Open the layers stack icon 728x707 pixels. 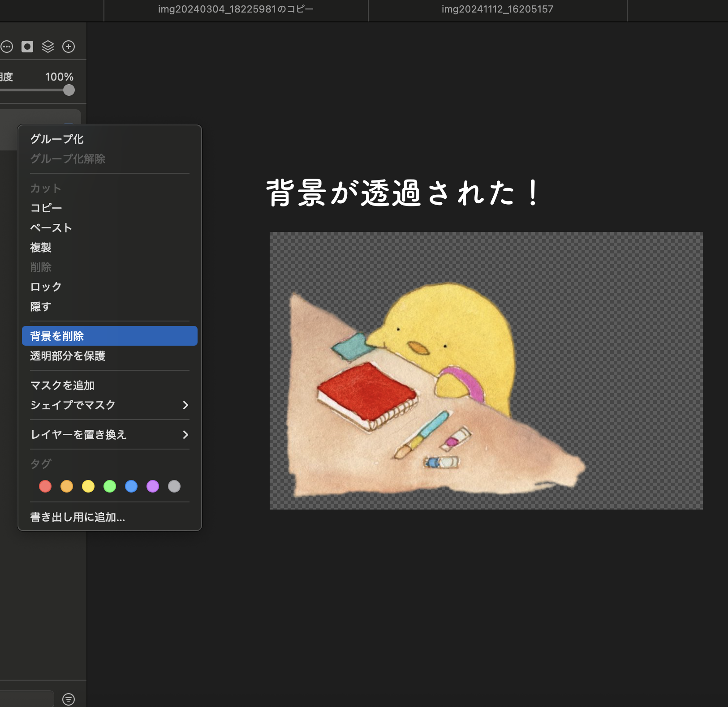48,47
